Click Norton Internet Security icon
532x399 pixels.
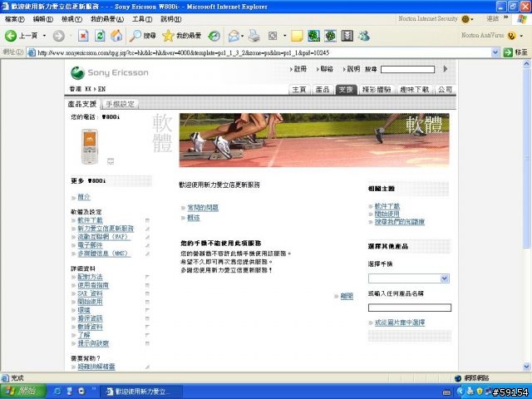[x=465, y=19]
